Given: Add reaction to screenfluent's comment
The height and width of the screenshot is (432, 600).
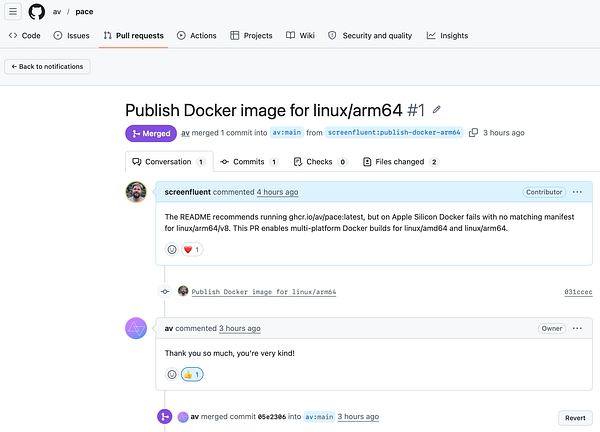Looking at the screenshot, I should click(172, 249).
